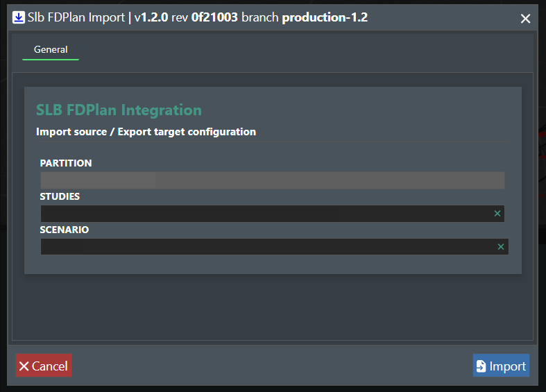Image resolution: width=546 pixels, height=392 pixels.
Task: Click the file icon on the Import button
Action: tap(481, 366)
